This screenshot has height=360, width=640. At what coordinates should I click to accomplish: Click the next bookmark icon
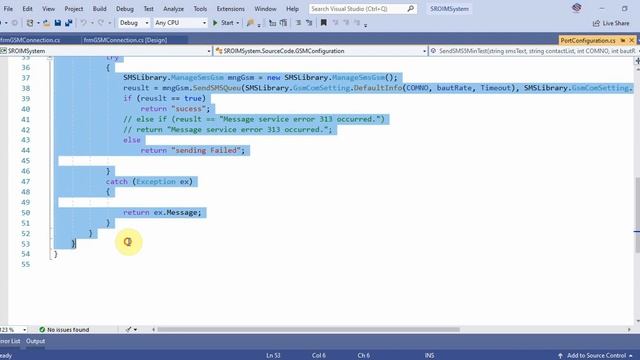346,23
